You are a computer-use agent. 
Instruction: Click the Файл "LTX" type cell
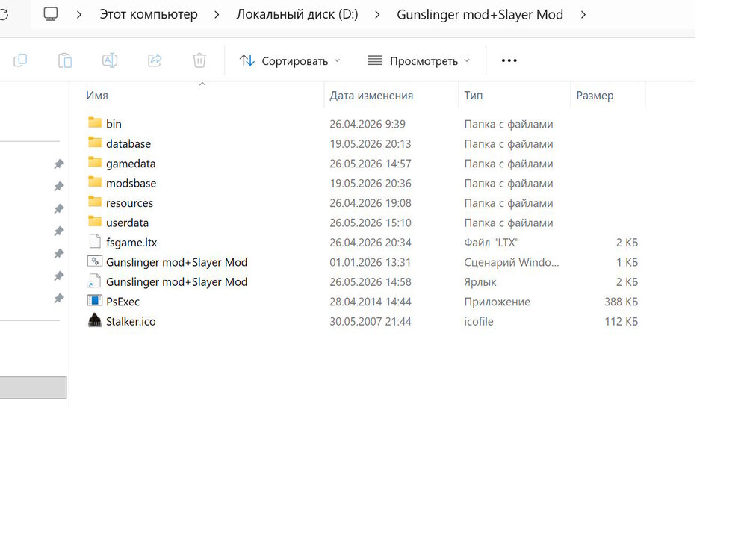point(492,243)
